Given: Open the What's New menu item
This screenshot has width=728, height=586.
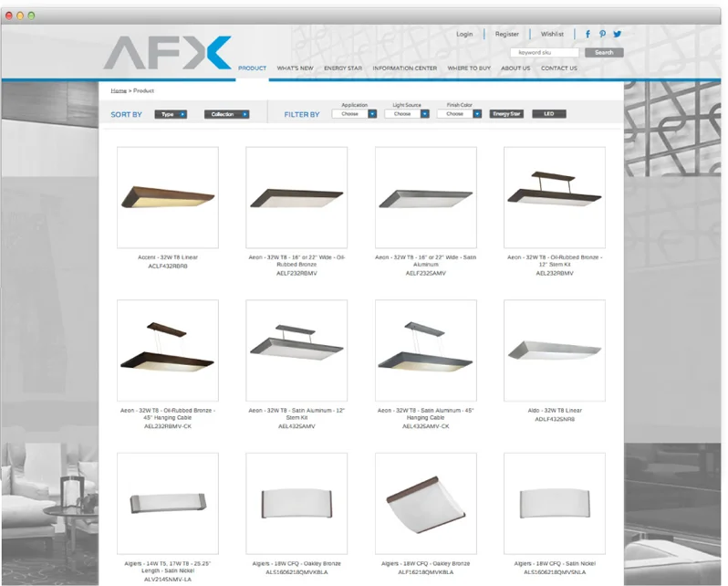Looking at the screenshot, I should (296, 68).
